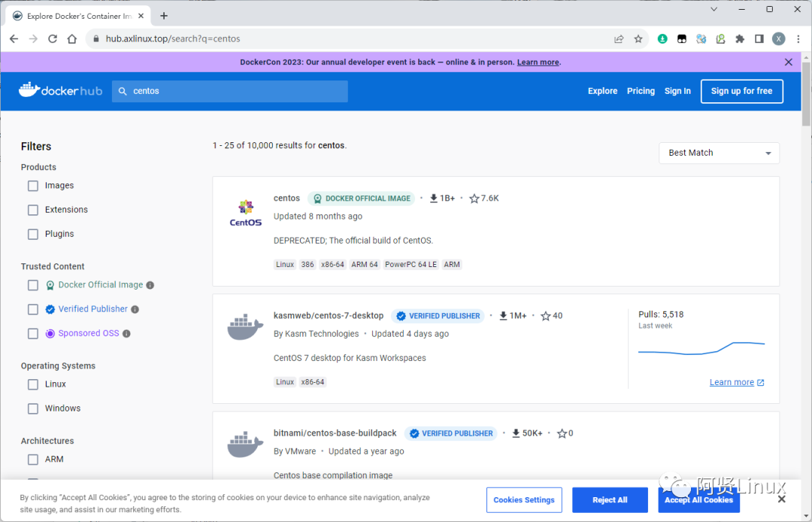Dismiss the DockerCon 2023 banner
The height and width of the screenshot is (522, 812).
[788, 62]
